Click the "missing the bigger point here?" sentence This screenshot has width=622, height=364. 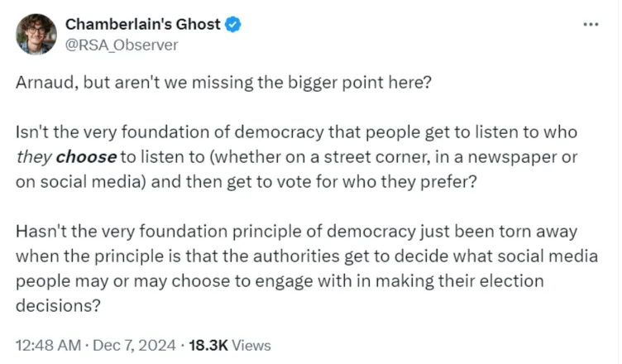pyautogui.click(x=312, y=83)
